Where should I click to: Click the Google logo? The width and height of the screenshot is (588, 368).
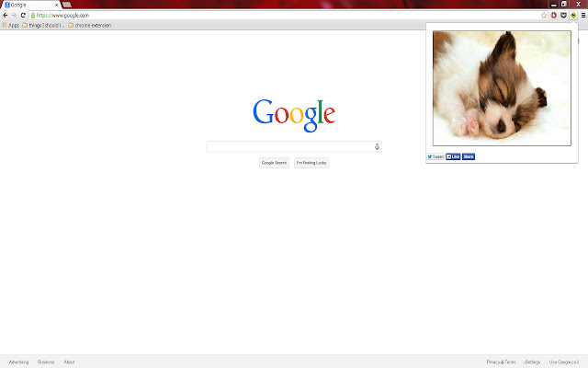[x=294, y=115]
